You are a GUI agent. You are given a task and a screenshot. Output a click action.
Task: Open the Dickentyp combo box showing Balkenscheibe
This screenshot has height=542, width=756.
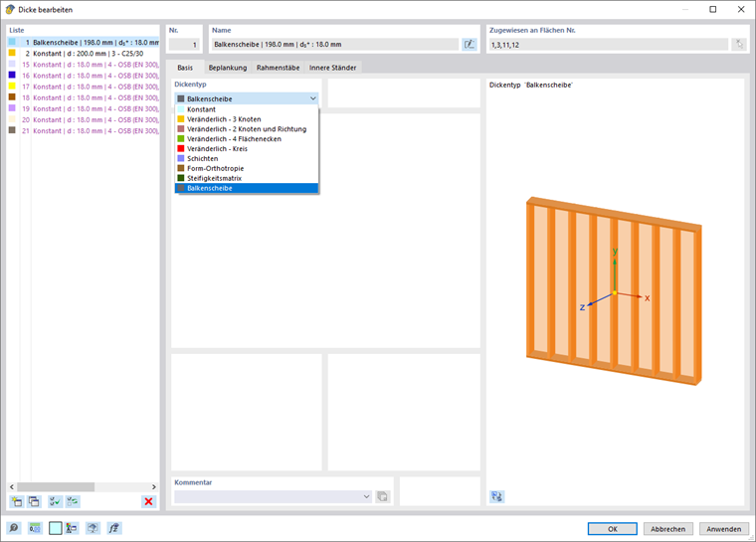247,98
